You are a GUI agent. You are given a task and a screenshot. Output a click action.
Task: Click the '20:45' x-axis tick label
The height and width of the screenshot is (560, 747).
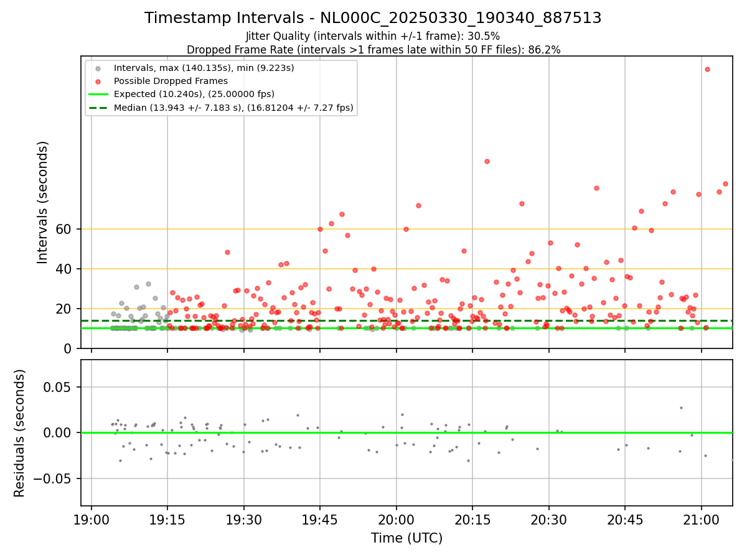pyautogui.click(x=625, y=520)
